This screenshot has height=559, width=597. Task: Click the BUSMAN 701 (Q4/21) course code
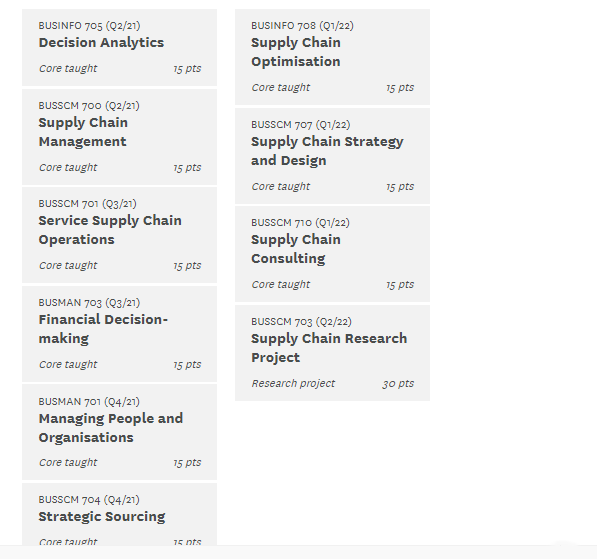coord(89,402)
